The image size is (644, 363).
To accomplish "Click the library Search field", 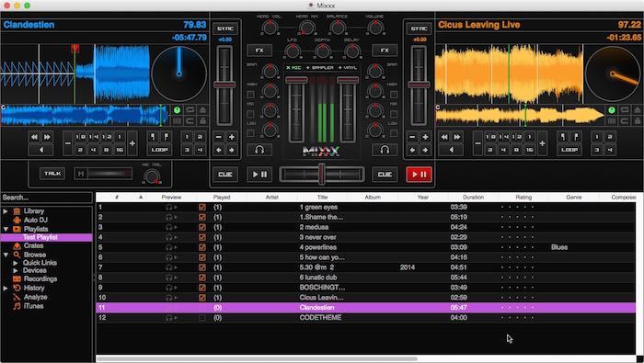I will pos(46,198).
